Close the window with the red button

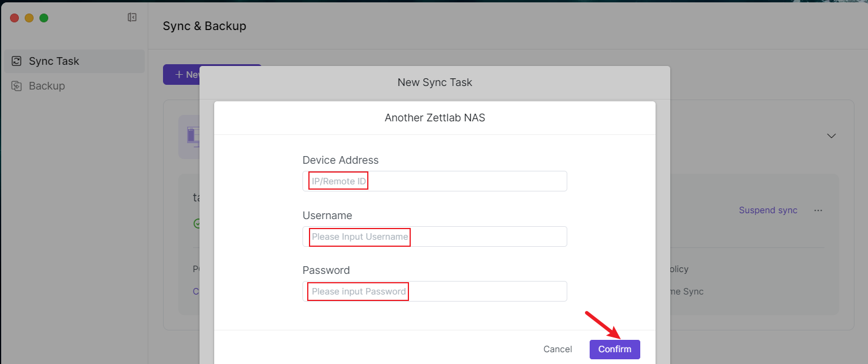tap(15, 18)
